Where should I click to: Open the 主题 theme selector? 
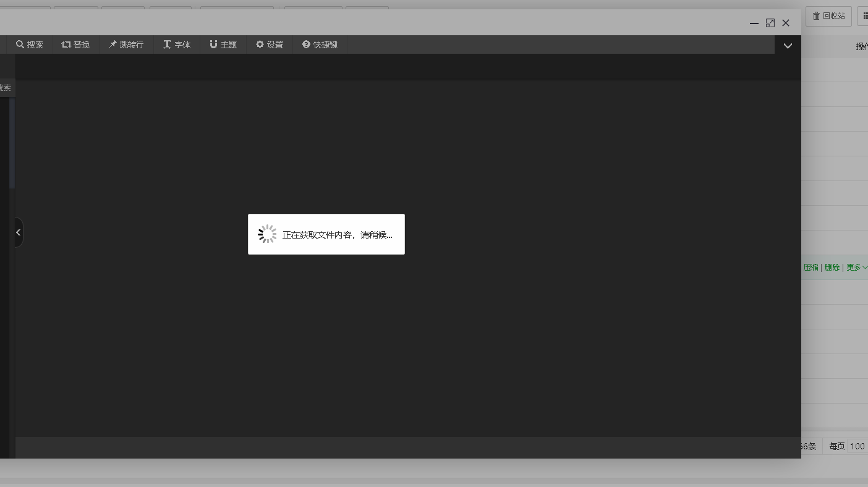[223, 44]
